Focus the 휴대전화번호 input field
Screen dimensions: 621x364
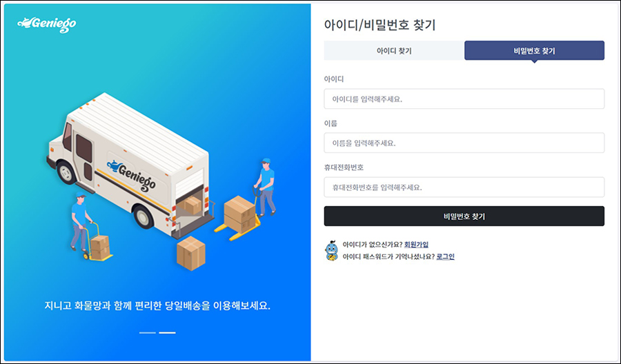point(464,187)
